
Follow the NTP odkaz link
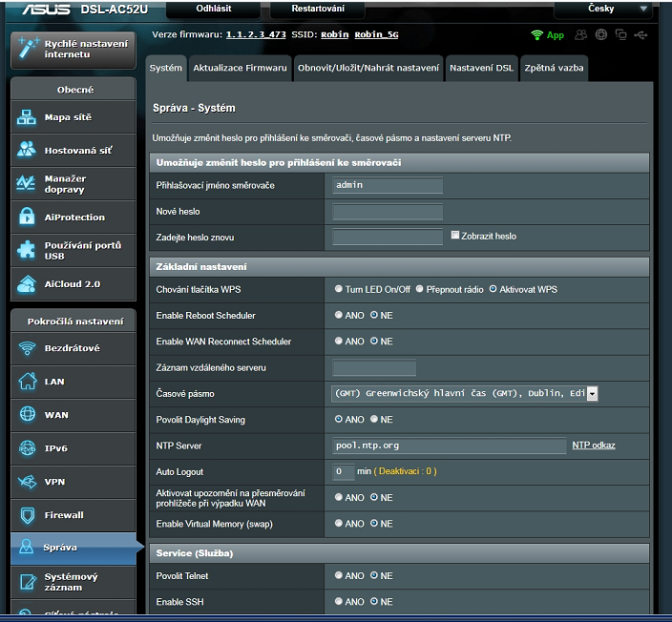click(x=594, y=446)
